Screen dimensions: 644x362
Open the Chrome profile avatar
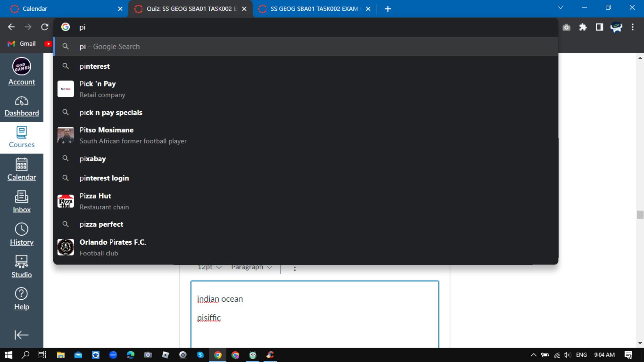tap(616, 27)
